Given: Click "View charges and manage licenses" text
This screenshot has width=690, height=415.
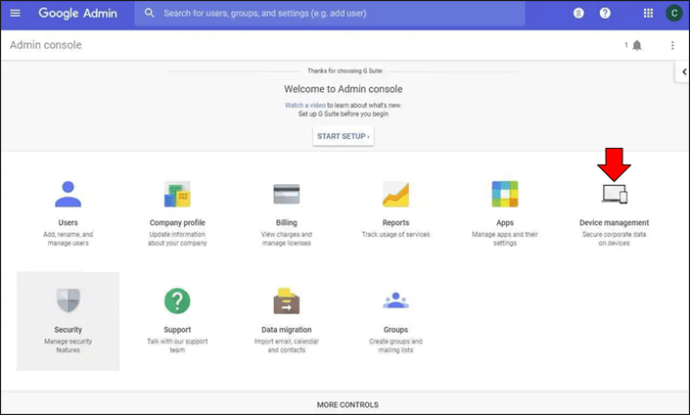Looking at the screenshot, I should (x=286, y=239).
